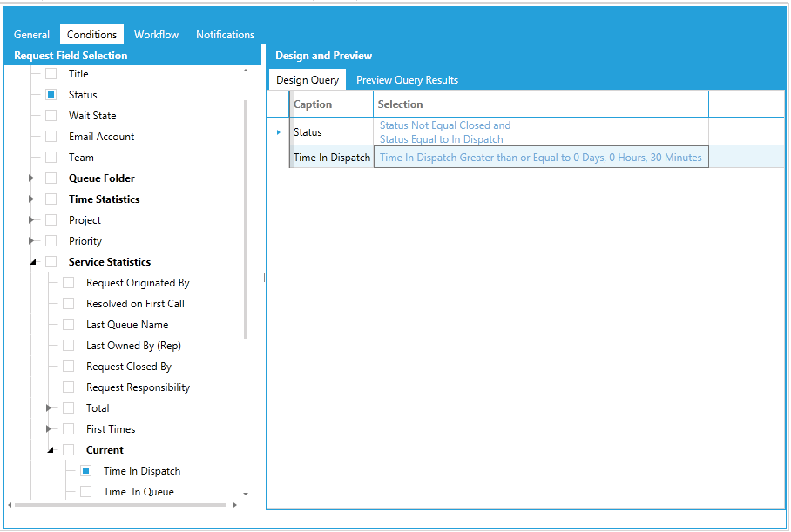This screenshot has width=791, height=532.
Task: Select the Last Queue Name tree item
Action: click(x=127, y=325)
